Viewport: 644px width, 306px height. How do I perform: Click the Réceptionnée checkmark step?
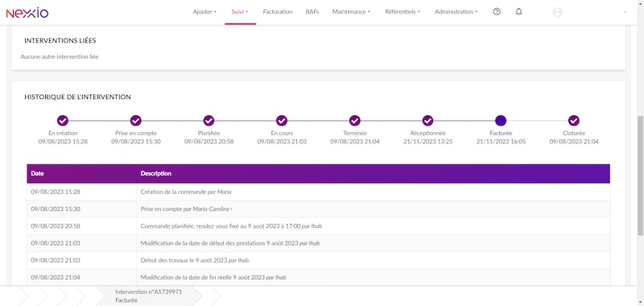(x=428, y=121)
